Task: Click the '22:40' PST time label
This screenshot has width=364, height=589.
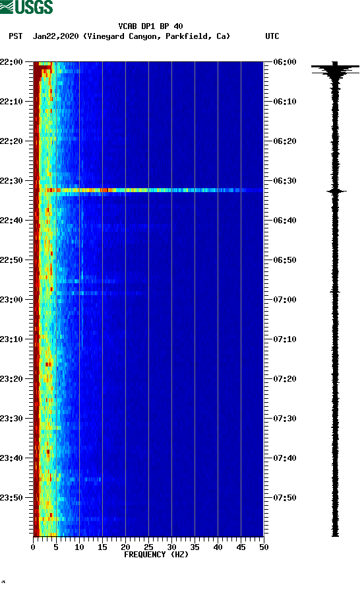Action: (x=11, y=220)
